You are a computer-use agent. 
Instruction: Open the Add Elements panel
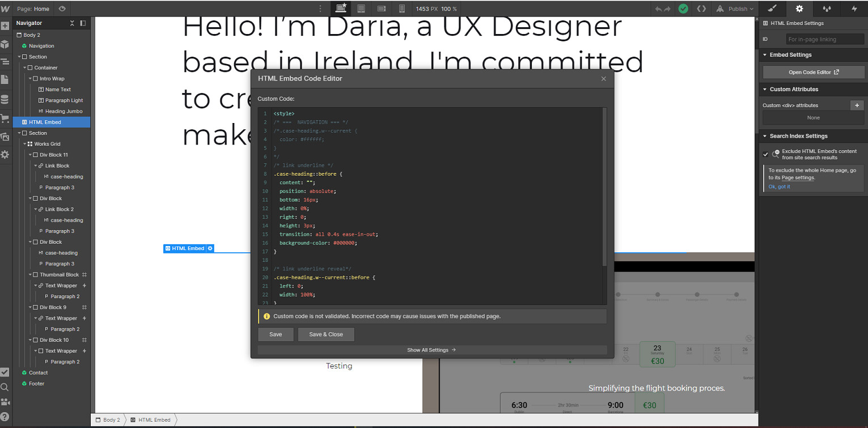coord(5,25)
